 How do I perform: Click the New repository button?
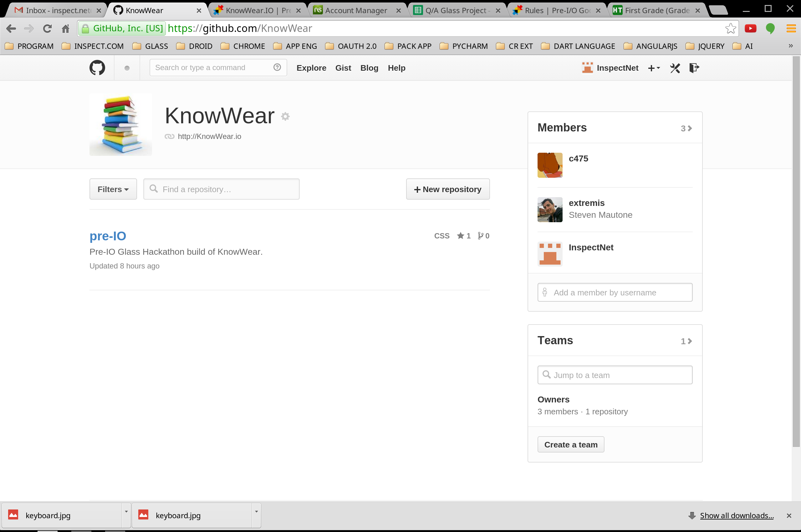[447, 189]
